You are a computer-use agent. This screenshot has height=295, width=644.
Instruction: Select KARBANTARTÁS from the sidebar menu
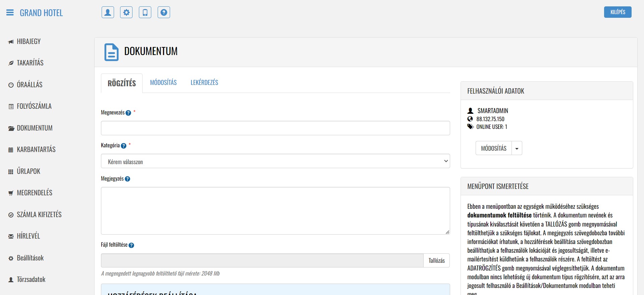coord(36,150)
